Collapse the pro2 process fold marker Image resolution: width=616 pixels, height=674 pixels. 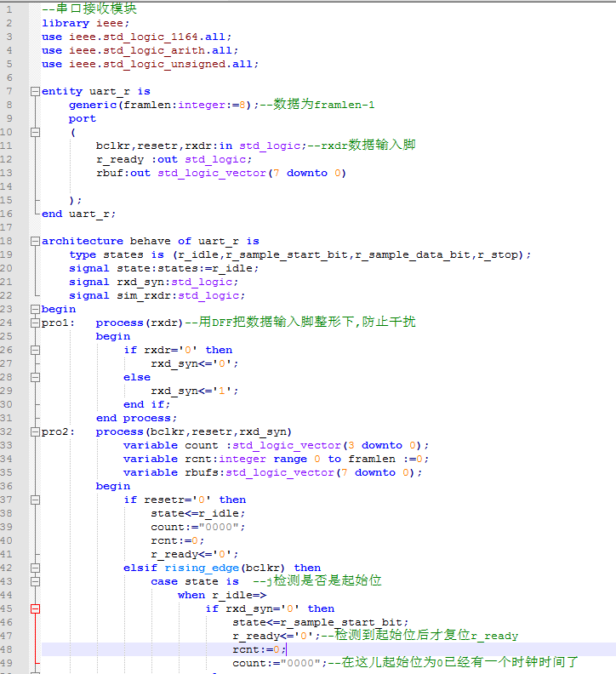coord(35,431)
